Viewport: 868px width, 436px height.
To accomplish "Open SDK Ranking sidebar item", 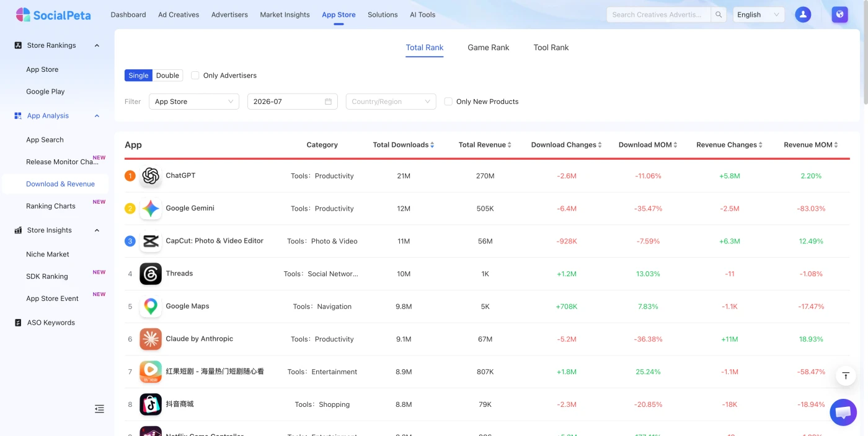I will (x=47, y=276).
